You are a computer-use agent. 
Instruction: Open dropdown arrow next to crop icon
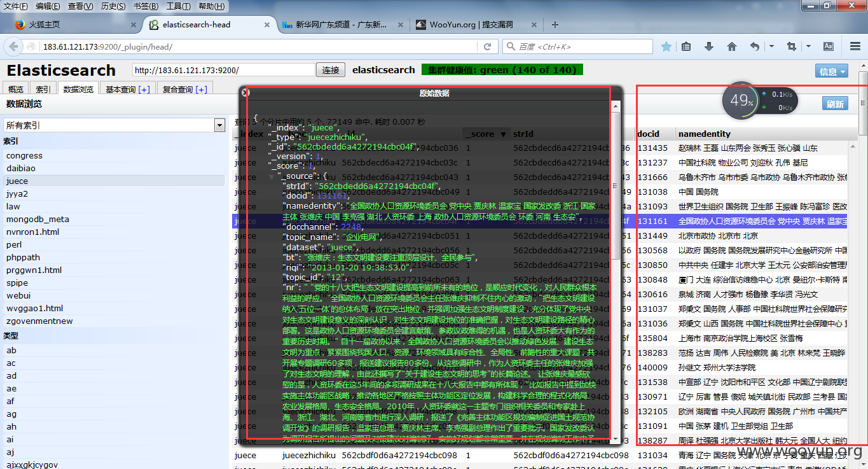click(x=808, y=46)
